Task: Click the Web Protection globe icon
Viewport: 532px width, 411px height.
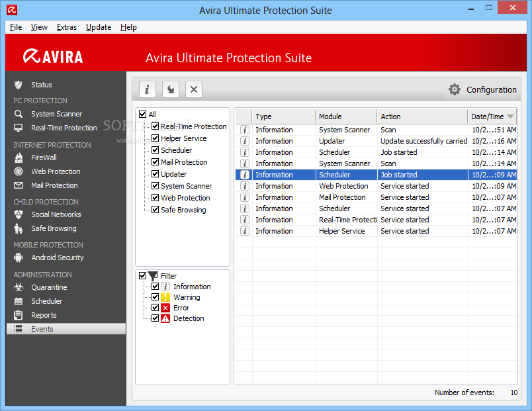Action: (x=19, y=171)
